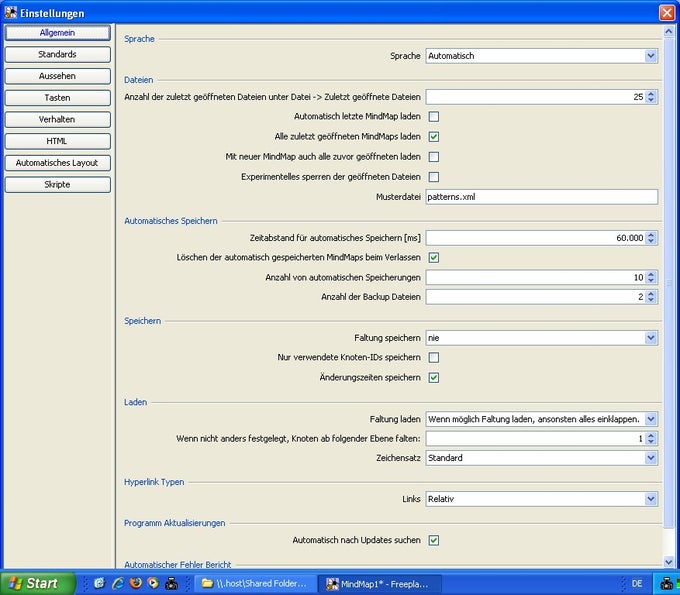Screen dimensions: 680x595
Task: Uncheck Änderungszeiten speichern
Action: 434,378
